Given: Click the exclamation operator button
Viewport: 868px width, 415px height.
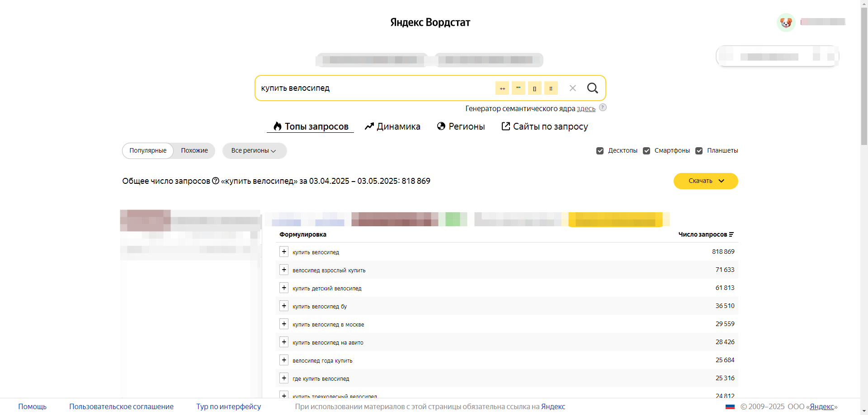Looking at the screenshot, I should click(x=551, y=88).
